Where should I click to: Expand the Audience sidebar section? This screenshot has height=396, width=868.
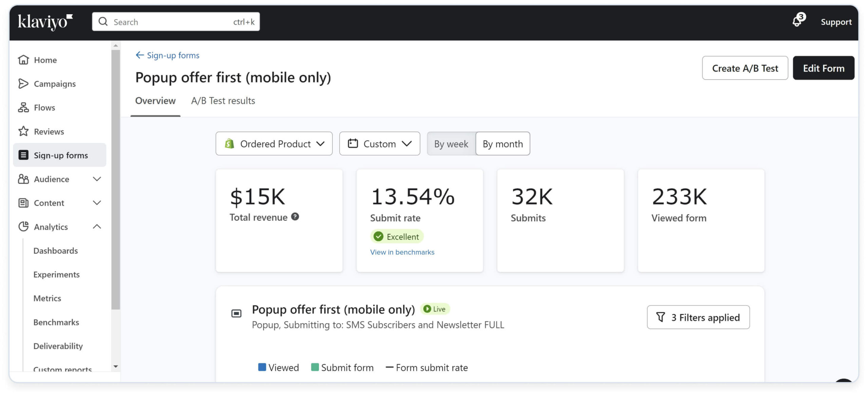[x=97, y=179]
